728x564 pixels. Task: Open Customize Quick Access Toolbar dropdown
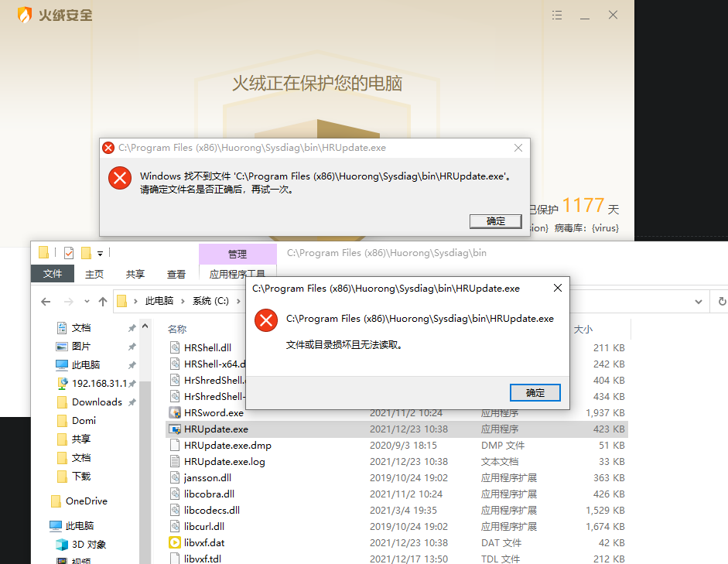click(x=100, y=254)
